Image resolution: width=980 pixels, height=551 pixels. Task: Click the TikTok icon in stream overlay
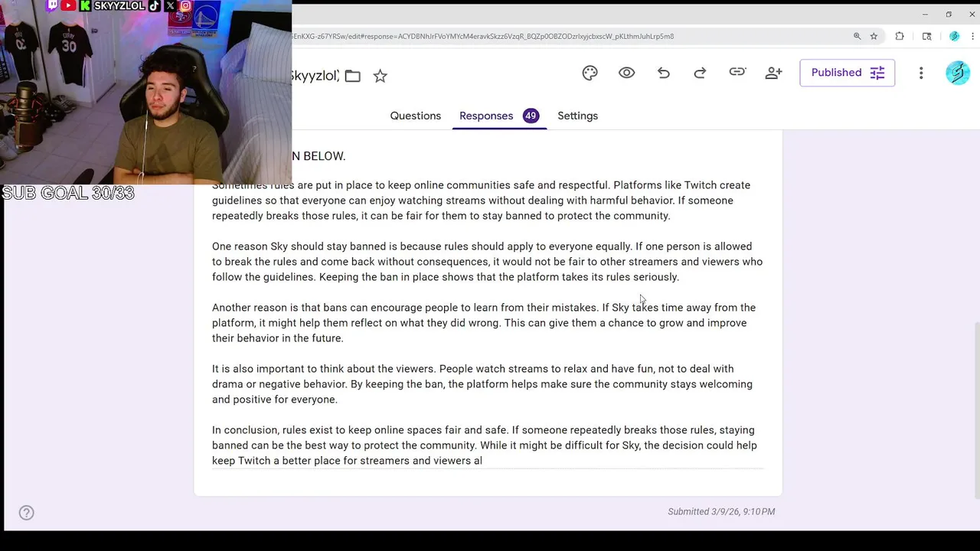pyautogui.click(x=154, y=5)
